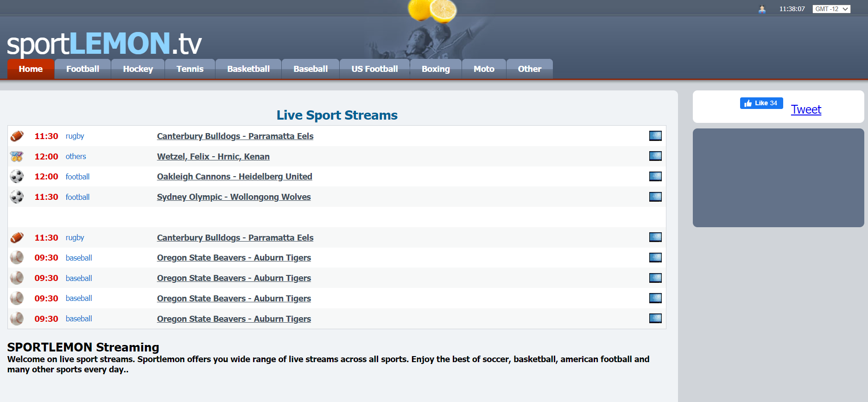868x402 pixels.
Task: Switch to the Other tab
Action: [529, 69]
